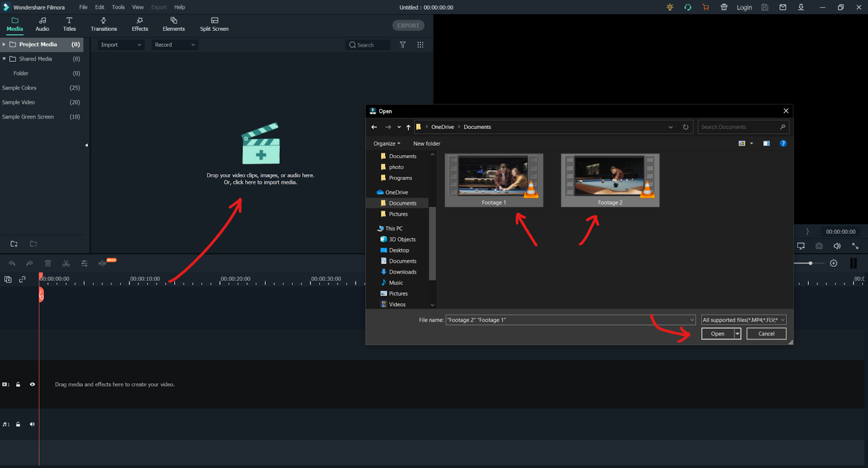The width and height of the screenshot is (868, 468).
Task: Click the snapshot camera icon in preview
Action: [x=819, y=246]
